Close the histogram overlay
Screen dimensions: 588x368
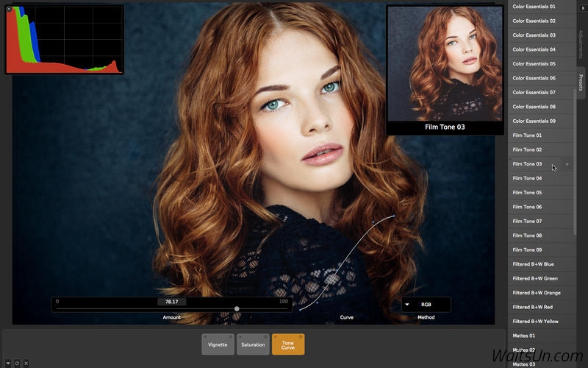(x=9, y=8)
